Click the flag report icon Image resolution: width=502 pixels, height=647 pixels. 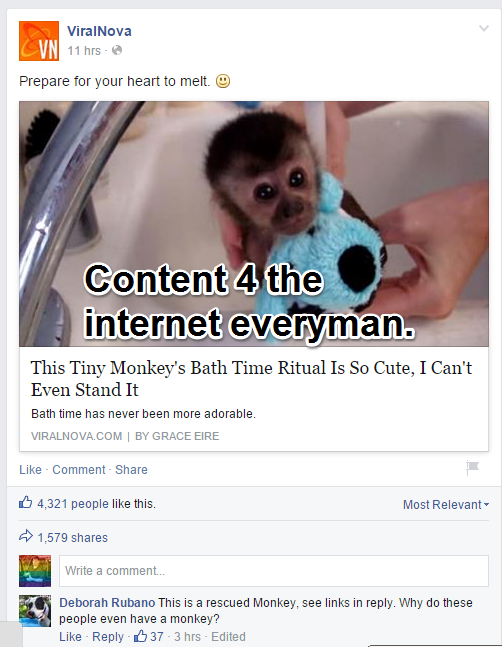(472, 468)
